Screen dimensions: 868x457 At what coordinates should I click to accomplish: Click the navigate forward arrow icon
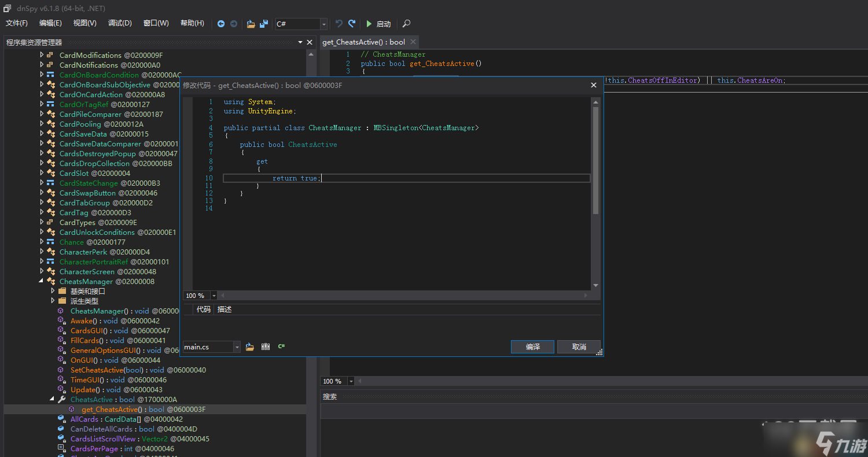[234, 24]
